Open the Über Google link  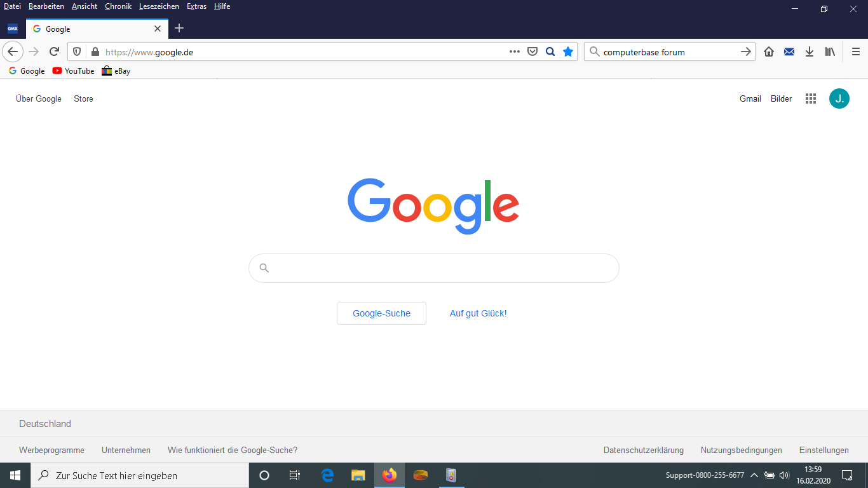tap(39, 98)
